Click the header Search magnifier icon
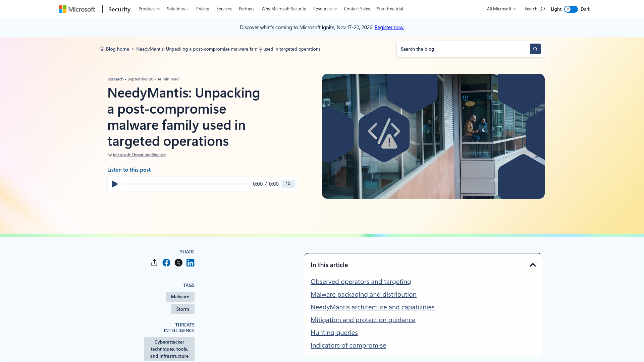 (x=542, y=9)
